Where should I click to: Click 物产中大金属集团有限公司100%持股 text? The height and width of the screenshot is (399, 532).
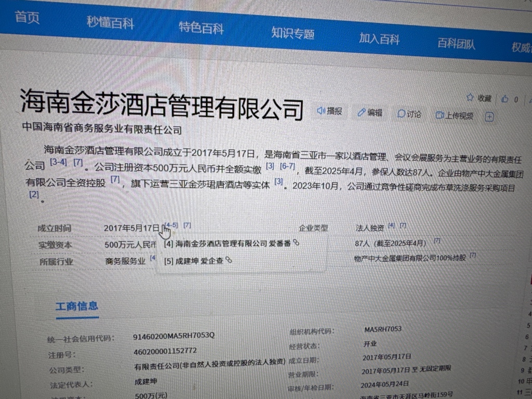[x=410, y=258]
